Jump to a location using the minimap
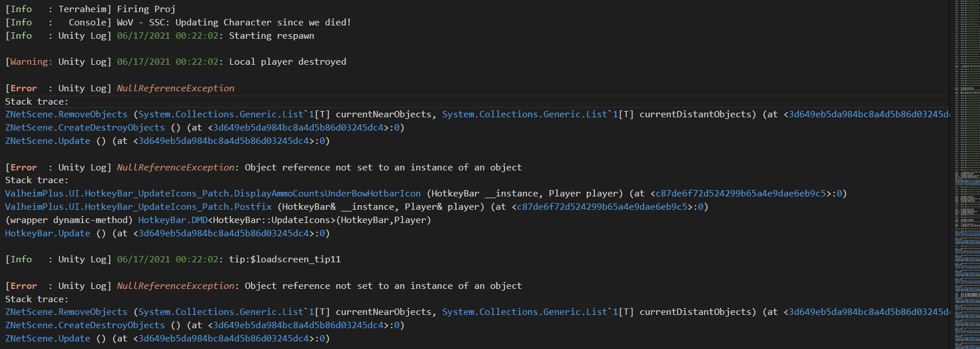Viewport: 980px width, 349px height. tap(967, 174)
